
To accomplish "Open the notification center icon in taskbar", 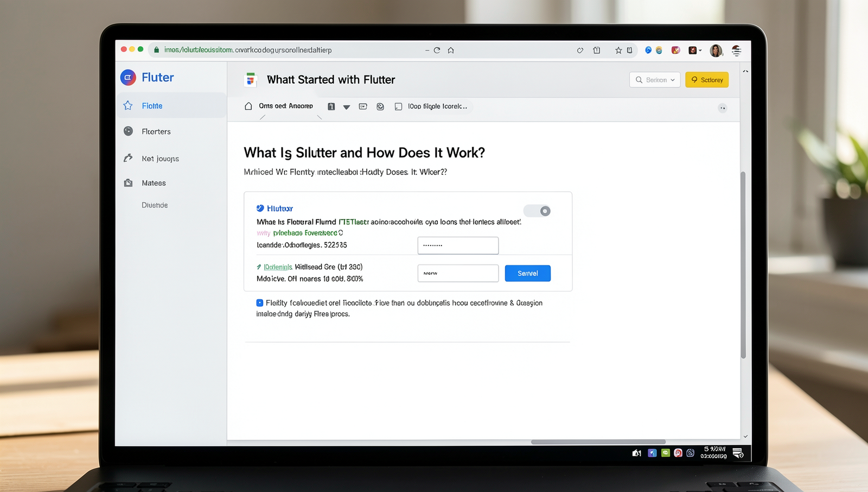I will pyautogui.click(x=738, y=453).
